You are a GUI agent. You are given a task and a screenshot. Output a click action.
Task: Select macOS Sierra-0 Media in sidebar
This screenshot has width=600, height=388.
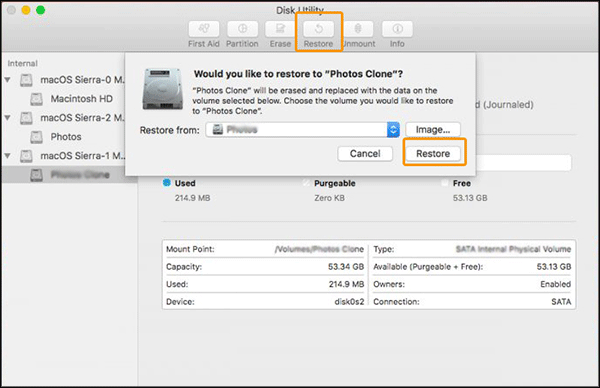[82, 80]
